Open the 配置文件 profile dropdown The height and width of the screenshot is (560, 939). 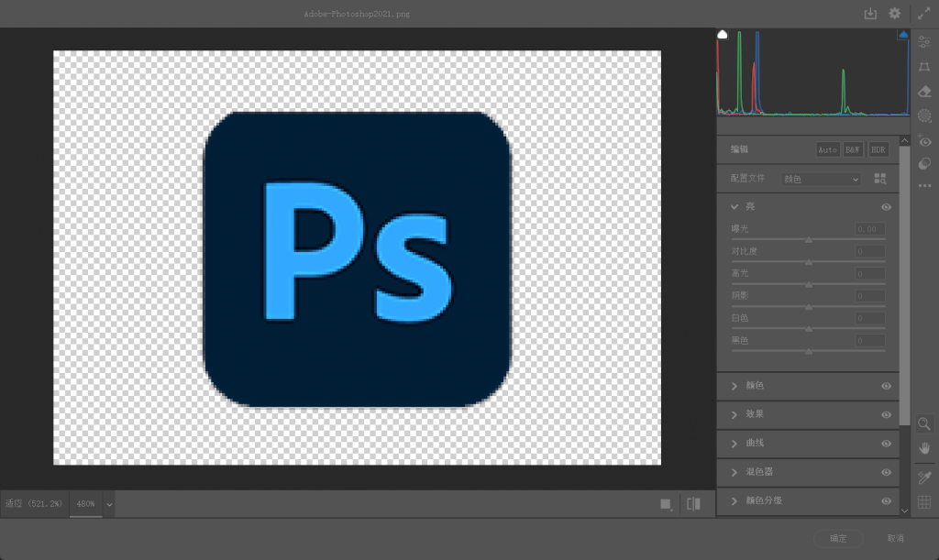pyautogui.click(x=821, y=180)
